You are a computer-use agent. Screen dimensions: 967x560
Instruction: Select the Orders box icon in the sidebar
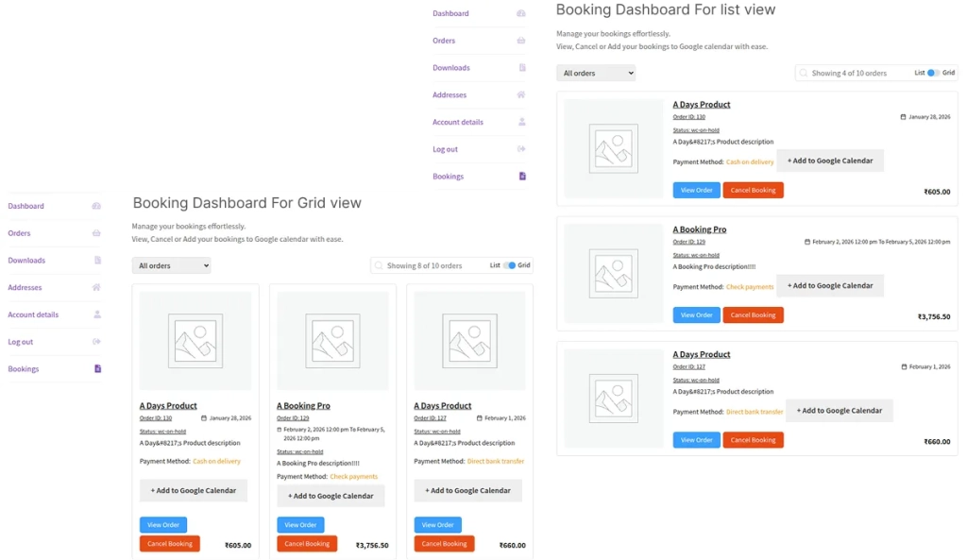(97, 233)
